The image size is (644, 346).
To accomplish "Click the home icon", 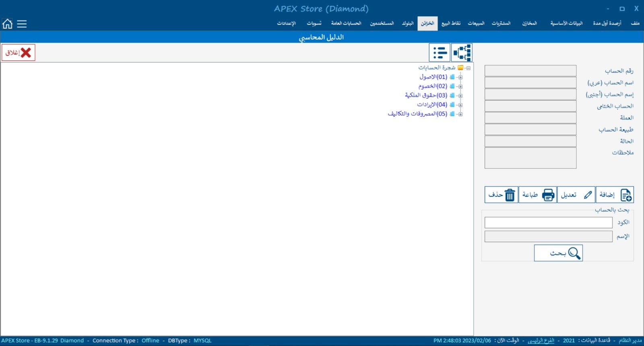I will (7, 24).
